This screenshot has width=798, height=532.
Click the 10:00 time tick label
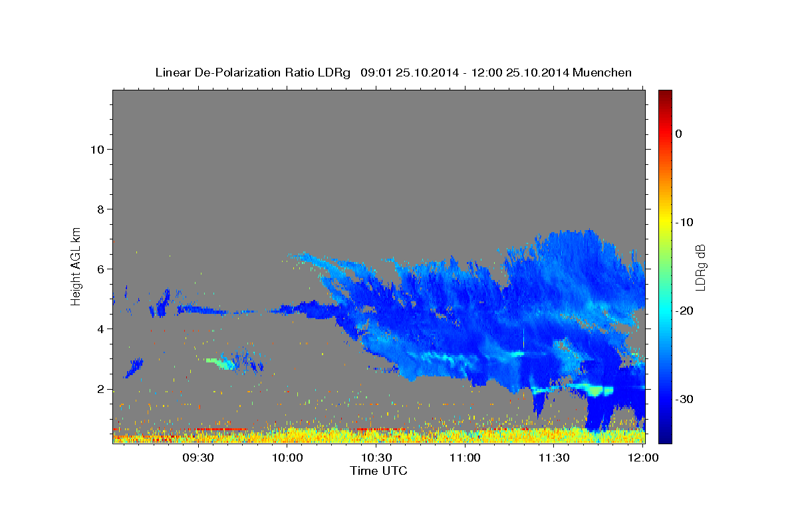coord(287,458)
